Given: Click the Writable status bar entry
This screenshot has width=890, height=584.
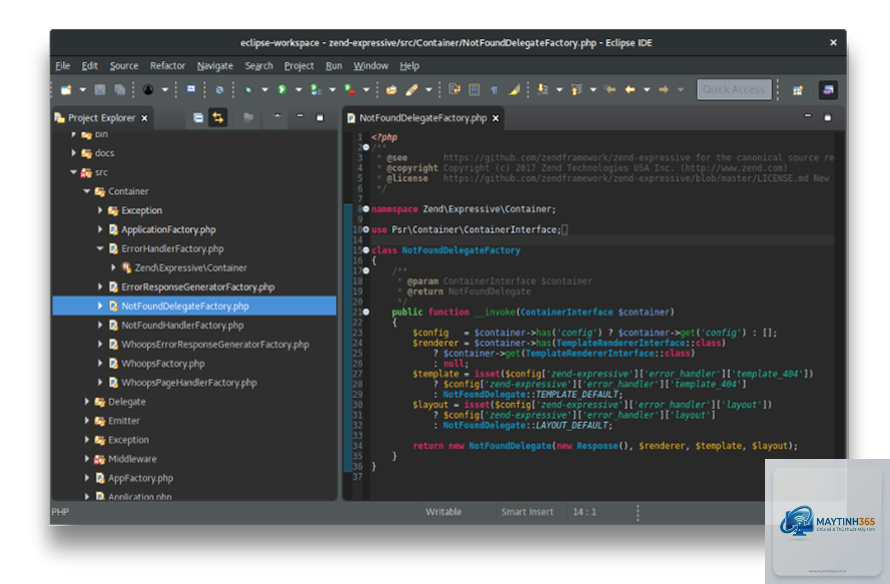Looking at the screenshot, I should [x=443, y=512].
